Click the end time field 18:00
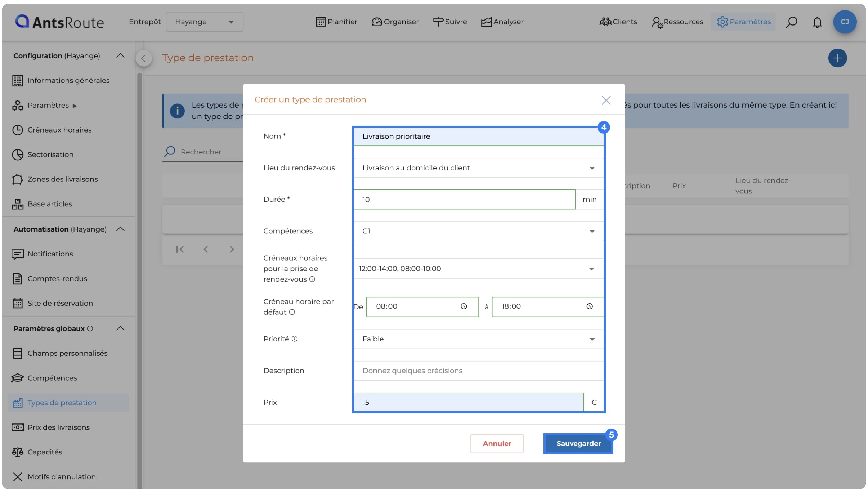Viewport: 868px width, 493px height. [x=547, y=307]
